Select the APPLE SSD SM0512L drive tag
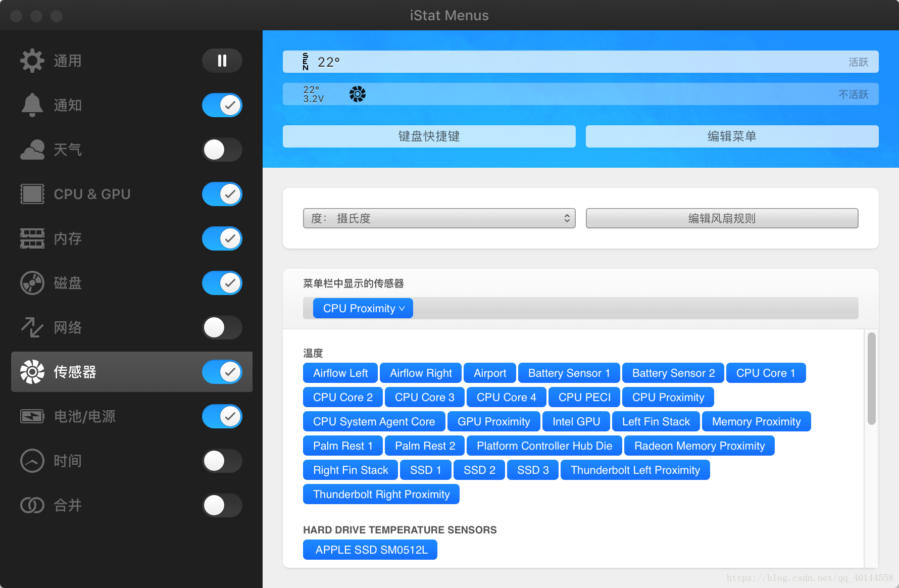This screenshot has height=588, width=899. click(x=370, y=550)
